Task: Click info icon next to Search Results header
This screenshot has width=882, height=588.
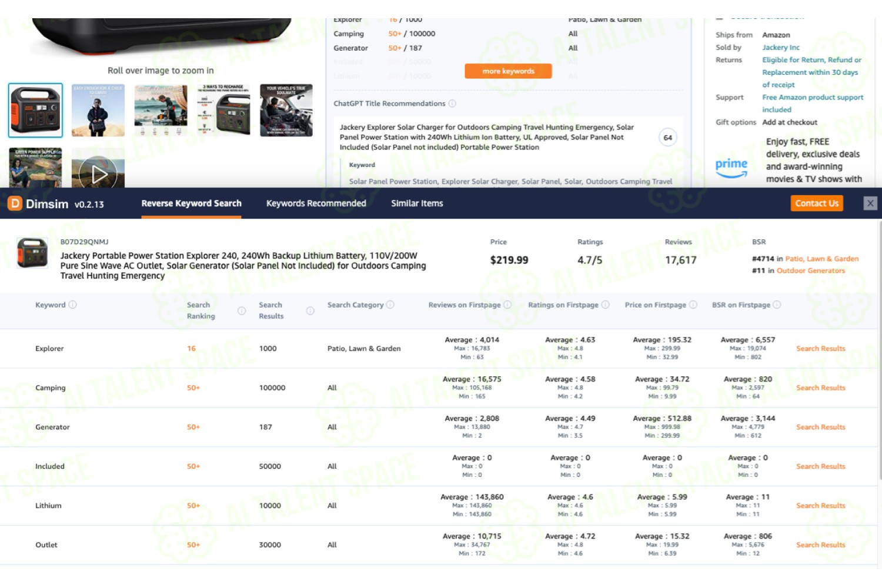Action: click(x=310, y=310)
